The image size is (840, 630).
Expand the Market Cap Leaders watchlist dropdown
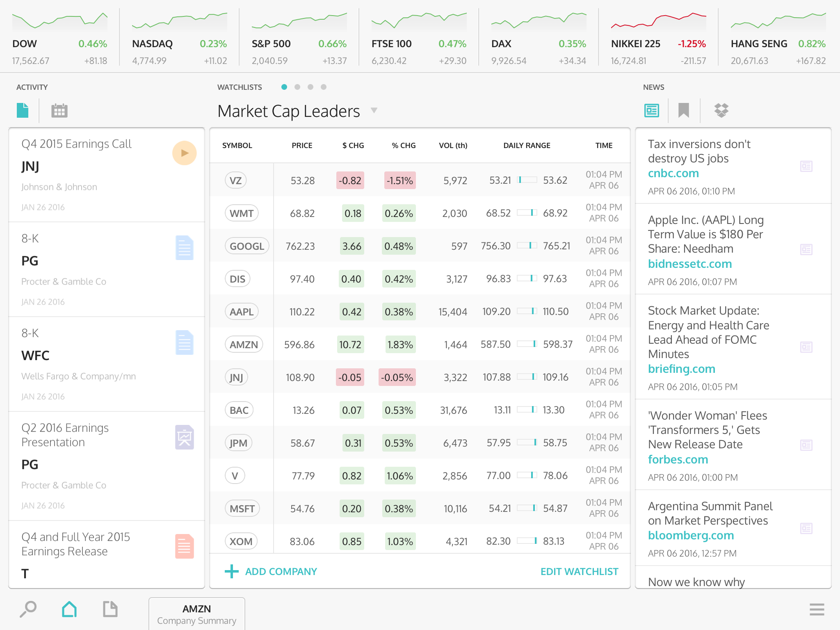(374, 110)
